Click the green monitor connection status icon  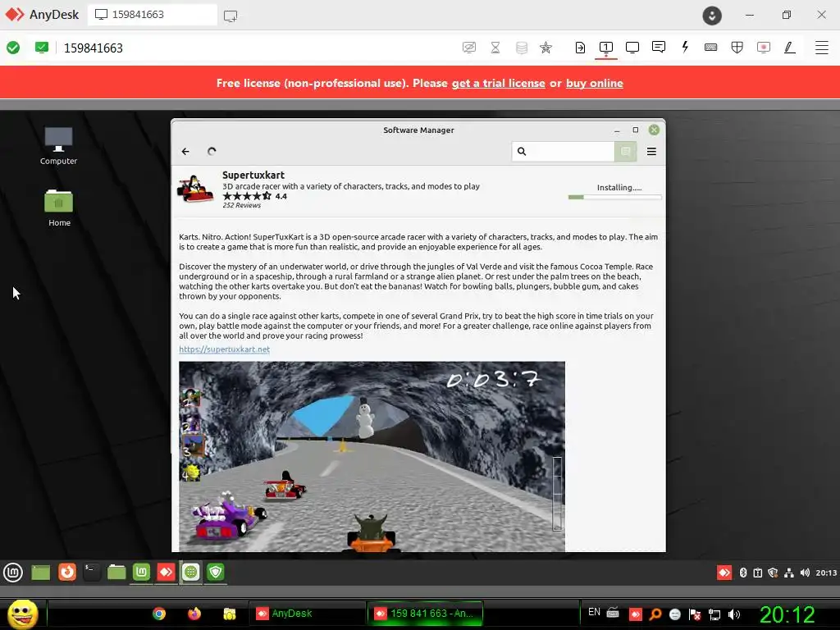[x=42, y=48]
